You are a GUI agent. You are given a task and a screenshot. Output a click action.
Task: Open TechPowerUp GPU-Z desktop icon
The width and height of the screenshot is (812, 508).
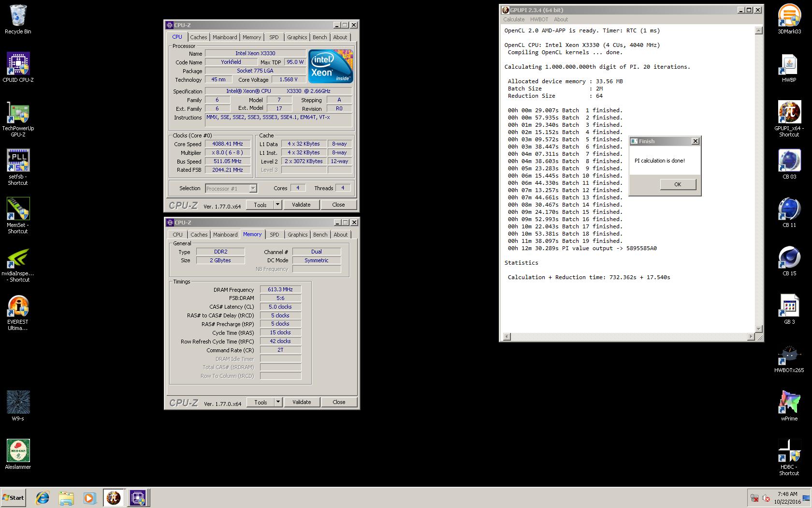pos(18,119)
